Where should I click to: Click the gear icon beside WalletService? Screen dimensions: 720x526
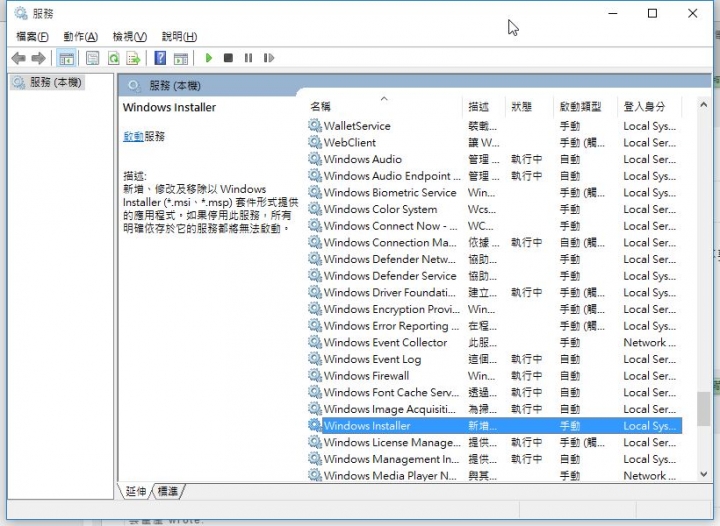pyautogui.click(x=315, y=125)
